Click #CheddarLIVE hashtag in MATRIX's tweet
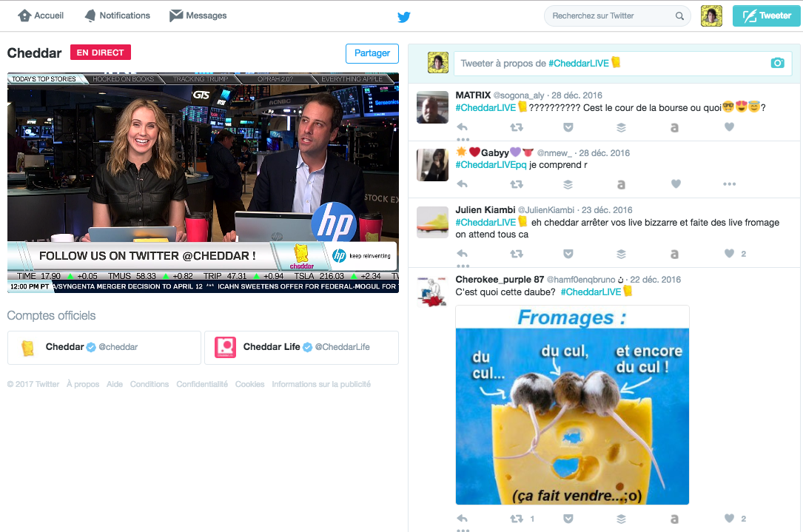 tap(486, 107)
